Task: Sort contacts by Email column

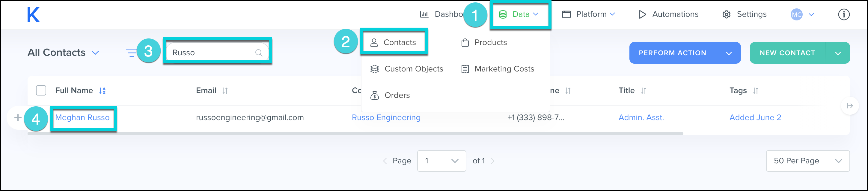Action: tap(225, 91)
